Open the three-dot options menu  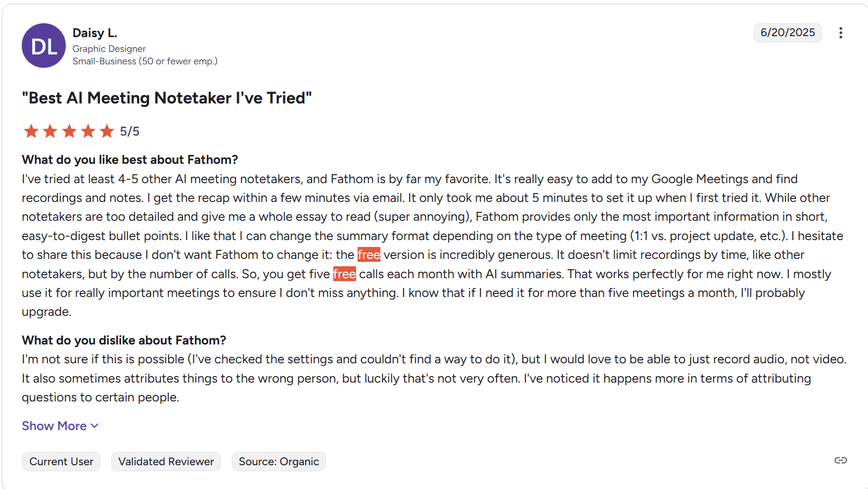pos(840,33)
